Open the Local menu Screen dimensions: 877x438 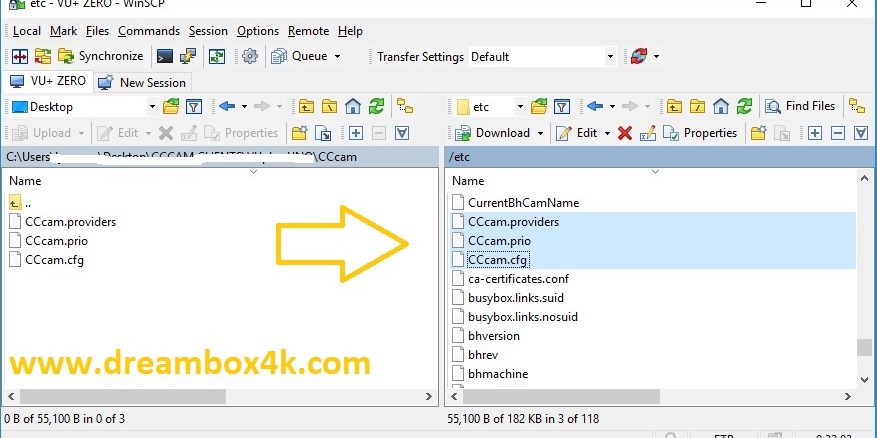coord(26,31)
